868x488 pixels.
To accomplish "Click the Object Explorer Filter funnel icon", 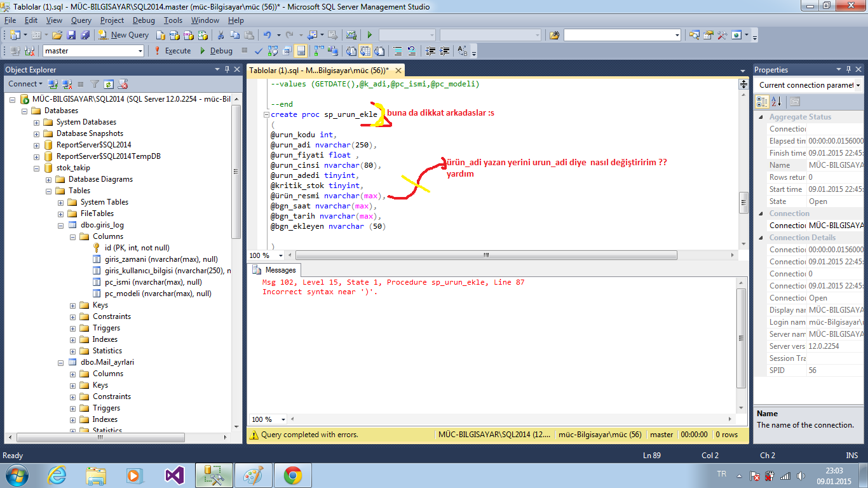I will 95,84.
